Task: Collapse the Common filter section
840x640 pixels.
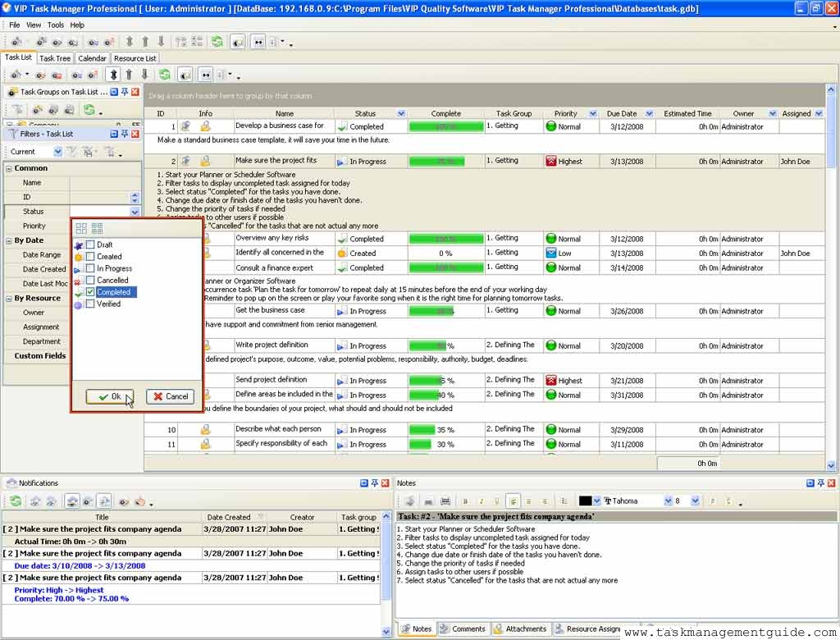Action: pos(8,168)
